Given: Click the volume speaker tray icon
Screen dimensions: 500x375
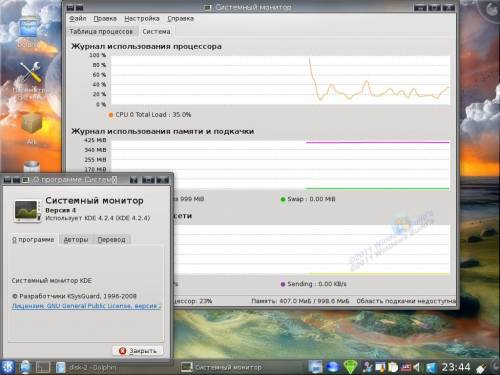Looking at the screenshot, I should [417, 367].
